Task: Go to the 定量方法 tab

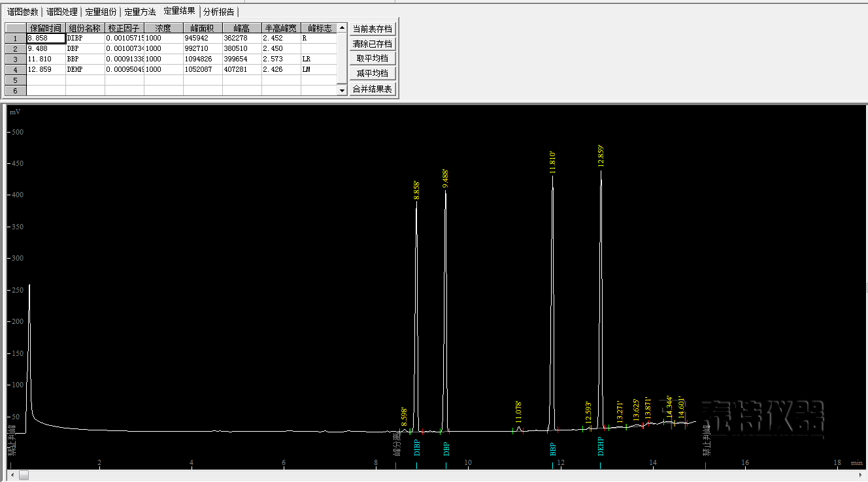Action: point(140,12)
